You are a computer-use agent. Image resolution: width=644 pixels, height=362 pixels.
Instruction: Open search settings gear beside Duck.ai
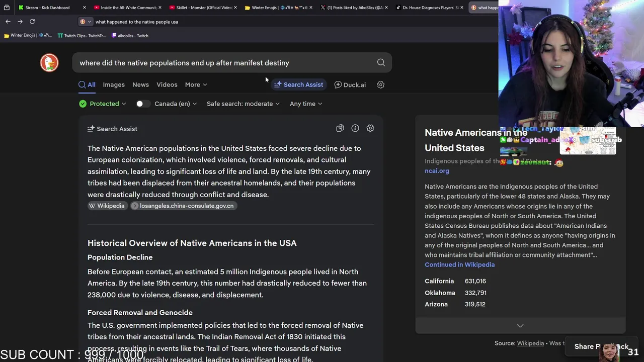(381, 85)
